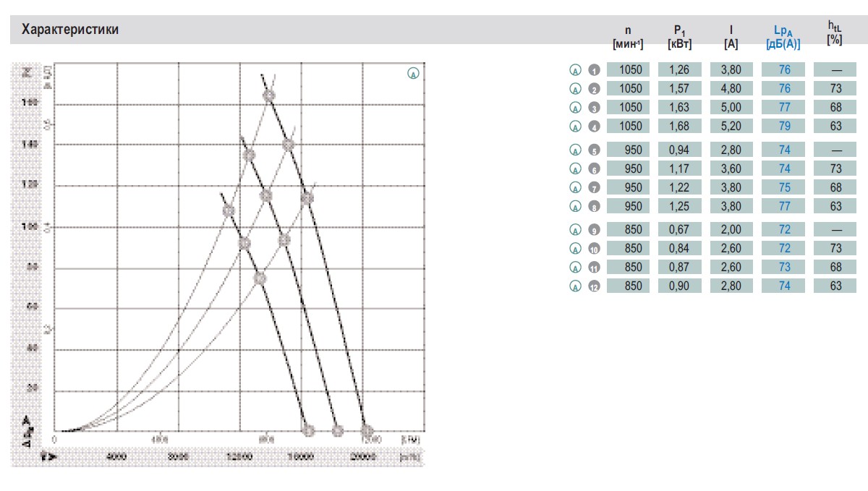Image resolution: width=868 pixels, height=491 pixels.
Task: Click the dash in htL column of row 1
Action: [835, 70]
